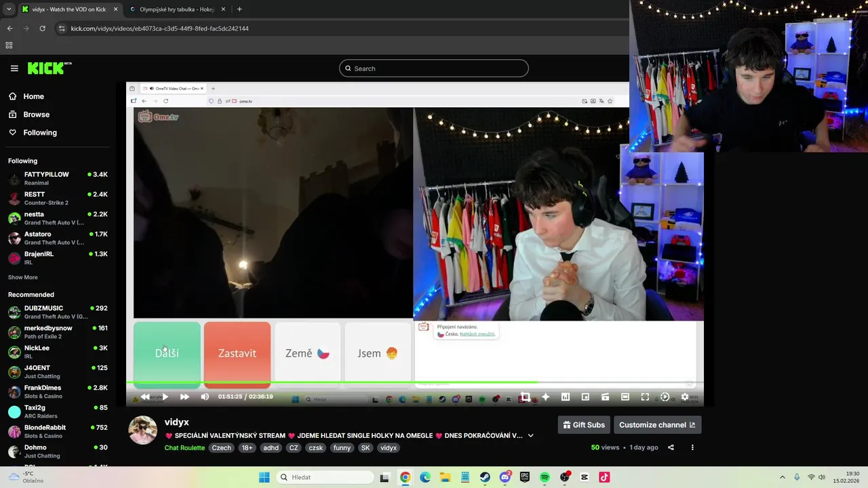Open Dohmo recommended channel
Screen dimensions: 868x488
coord(58,451)
